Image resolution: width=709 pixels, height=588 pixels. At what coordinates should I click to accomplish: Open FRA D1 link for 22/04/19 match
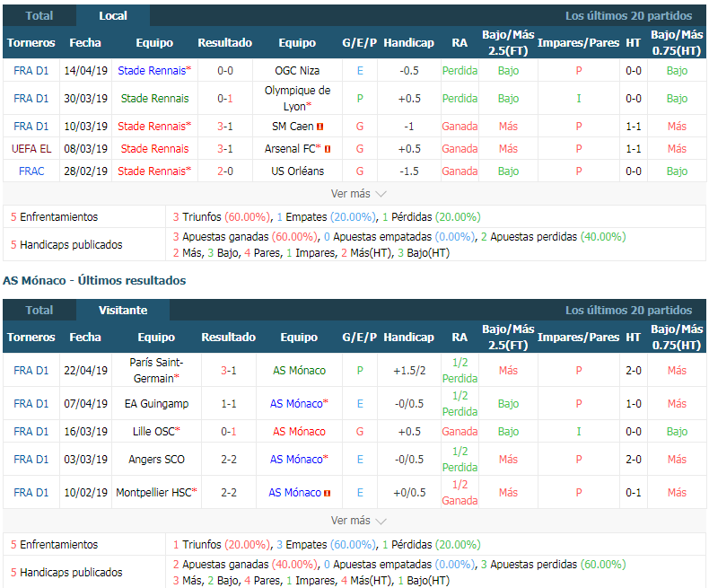tap(31, 371)
